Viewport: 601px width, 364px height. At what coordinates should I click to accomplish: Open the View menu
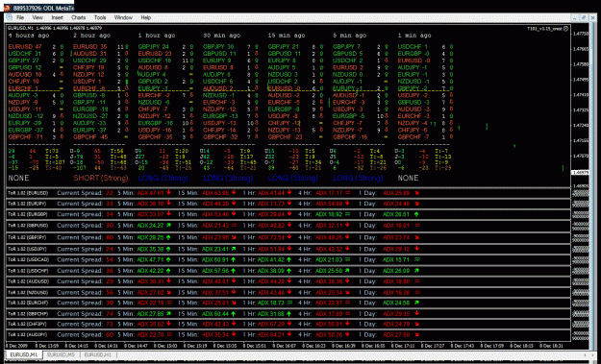tap(38, 17)
